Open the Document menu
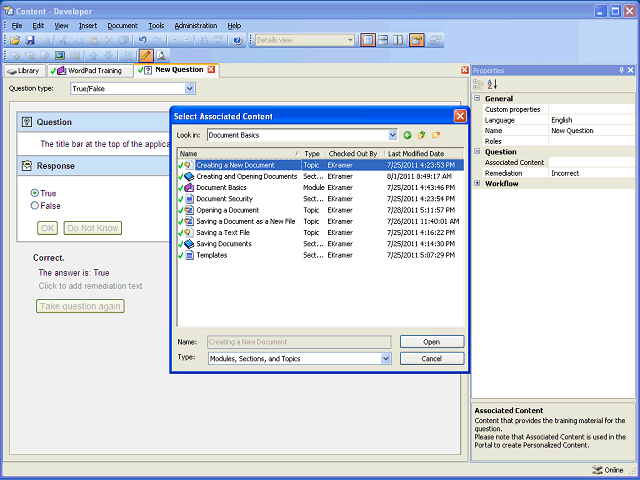This screenshot has width=640, height=480. (x=122, y=26)
